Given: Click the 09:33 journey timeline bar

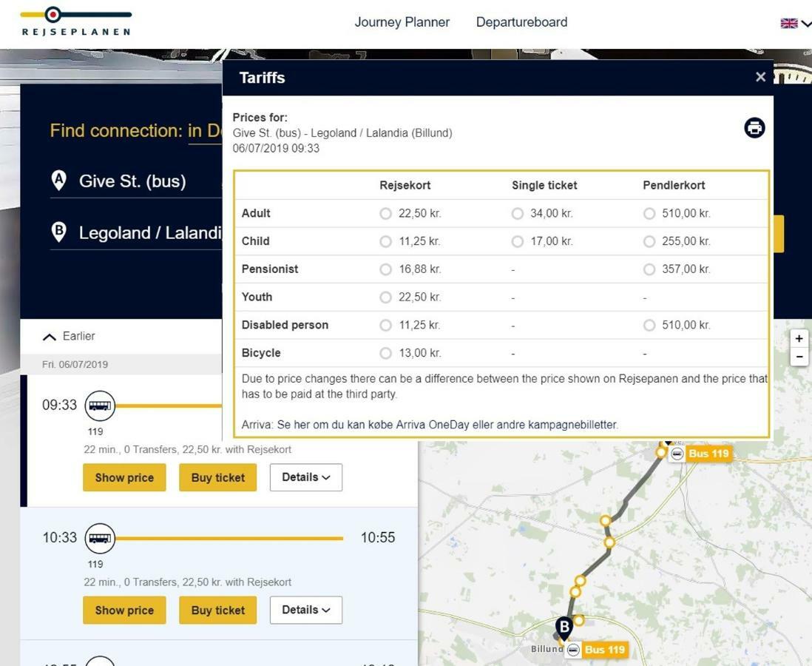Looking at the screenshot, I should click(169, 406).
